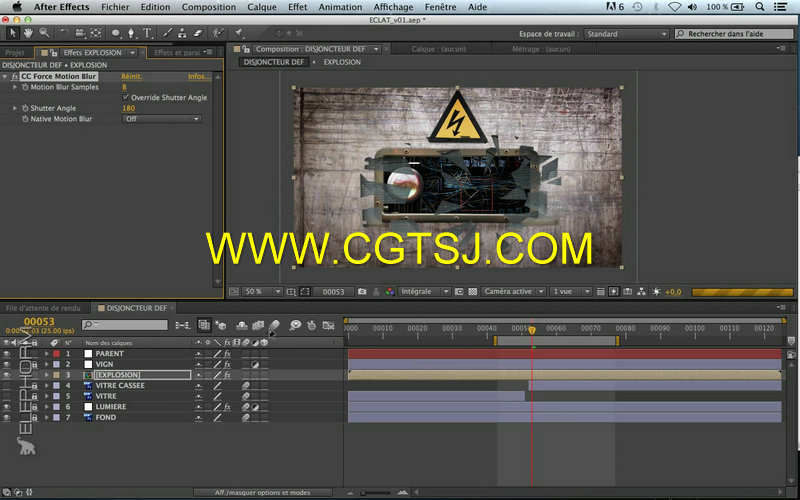This screenshot has width=800, height=500.
Task: Select the Eraser tool
Action: pyautogui.click(x=198, y=33)
